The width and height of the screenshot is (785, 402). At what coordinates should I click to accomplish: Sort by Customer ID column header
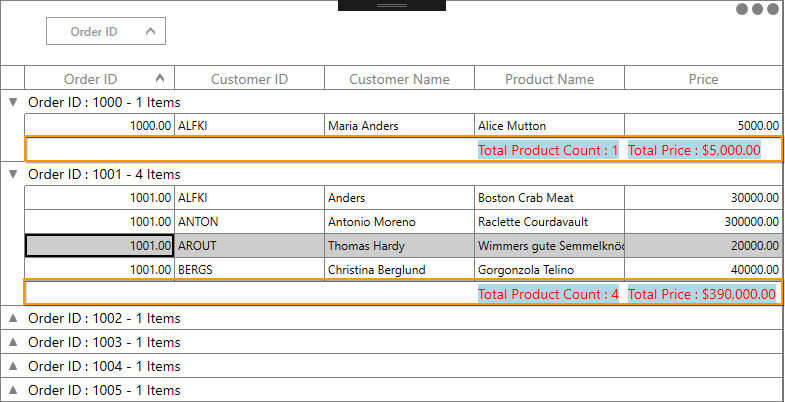pyautogui.click(x=249, y=79)
